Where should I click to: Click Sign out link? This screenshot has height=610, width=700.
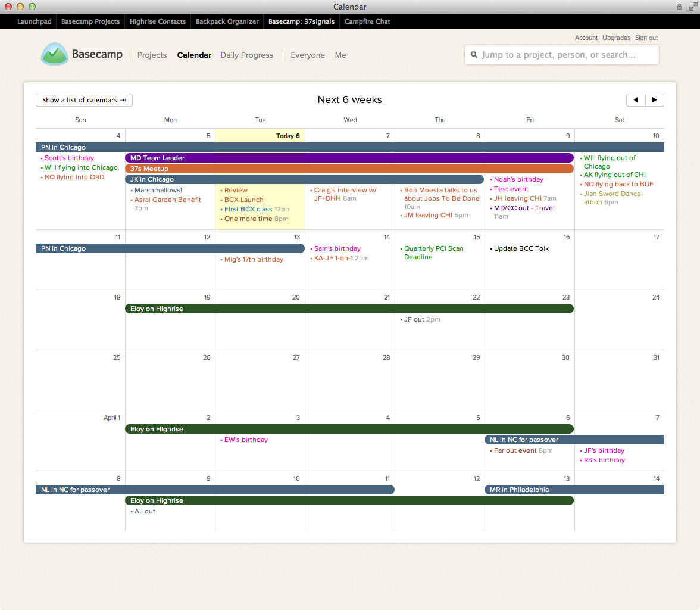point(646,38)
